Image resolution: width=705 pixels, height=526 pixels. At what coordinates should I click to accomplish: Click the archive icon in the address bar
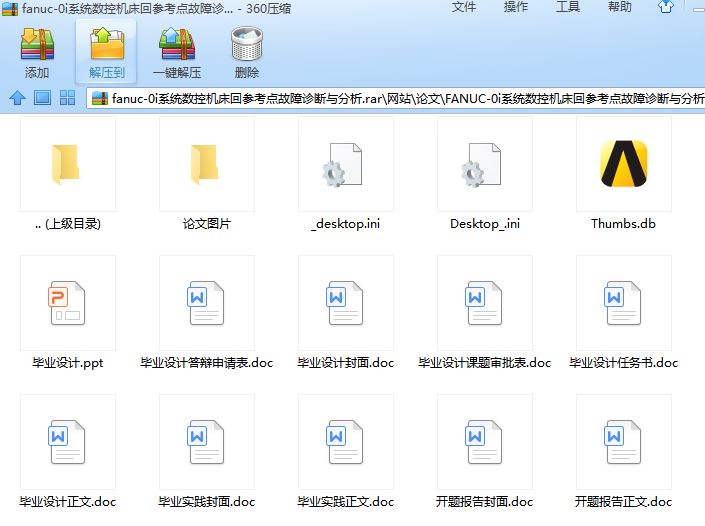pos(100,98)
